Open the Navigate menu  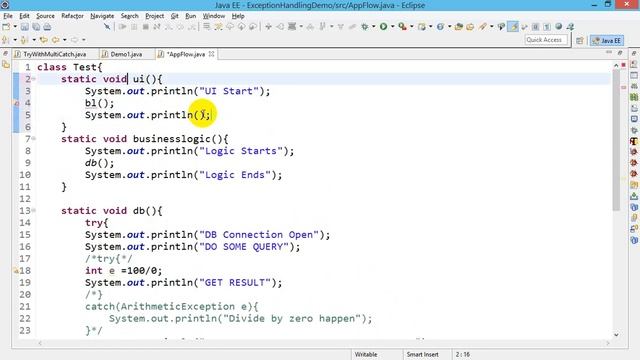pos(102,16)
